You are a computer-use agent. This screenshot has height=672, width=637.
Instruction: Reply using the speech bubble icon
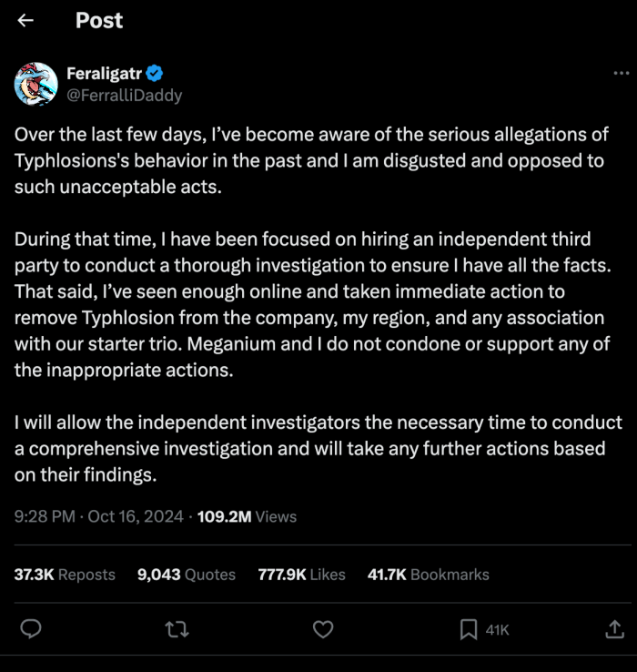(32, 629)
